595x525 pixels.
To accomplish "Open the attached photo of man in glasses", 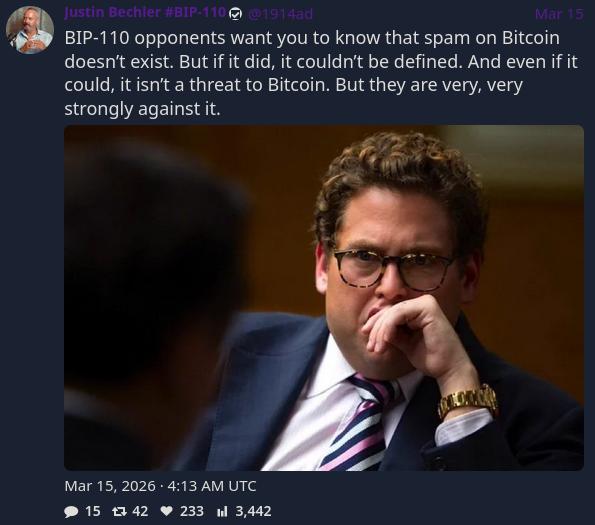I will [324, 298].
